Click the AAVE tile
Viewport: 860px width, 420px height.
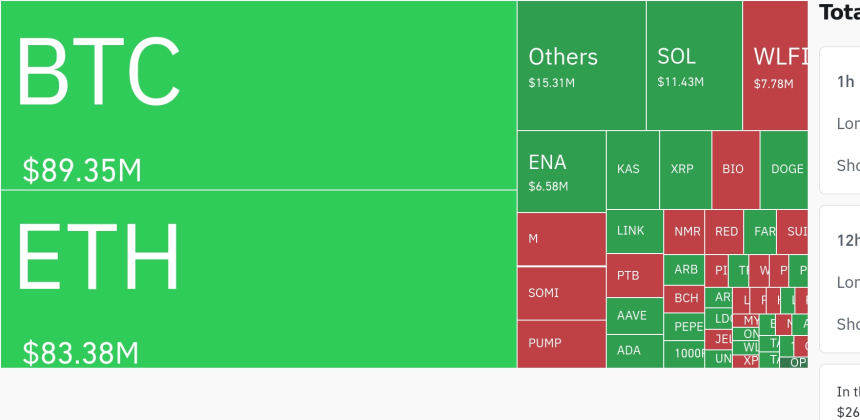pyautogui.click(x=633, y=315)
